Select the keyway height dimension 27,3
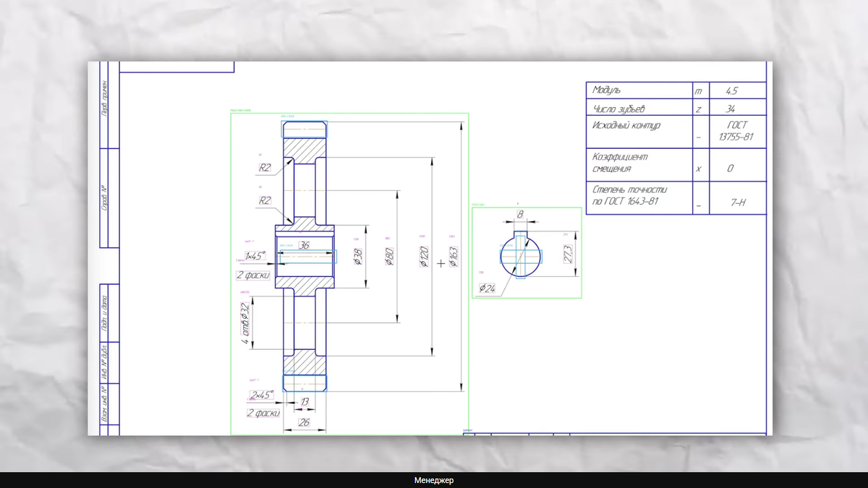868x488 pixels. (567, 254)
